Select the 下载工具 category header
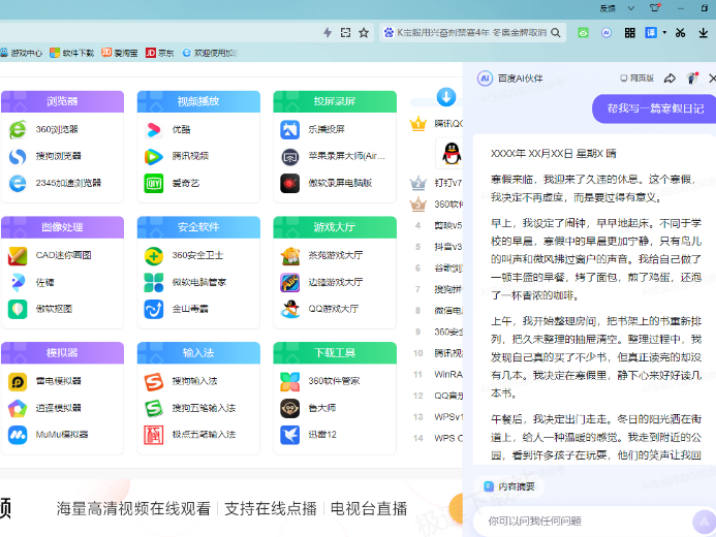This screenshot has height=537, width=716. pos(335,353)
